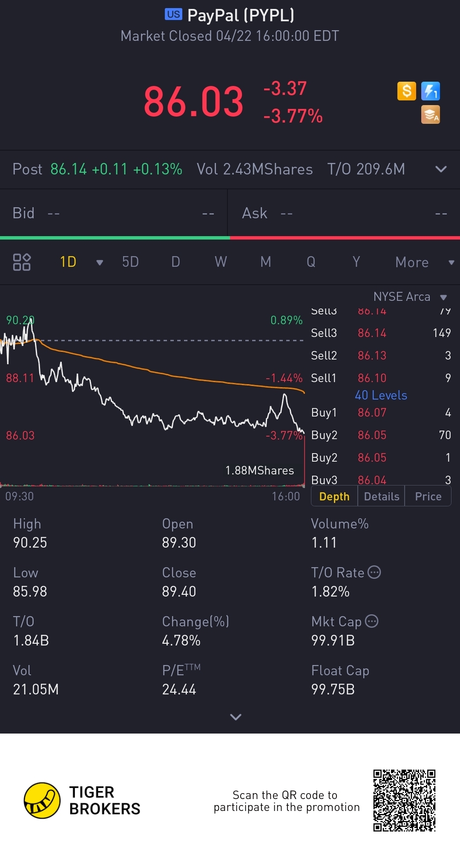Expand the post-market info row chevron
The image size is (460, 868).
(441, 169)
